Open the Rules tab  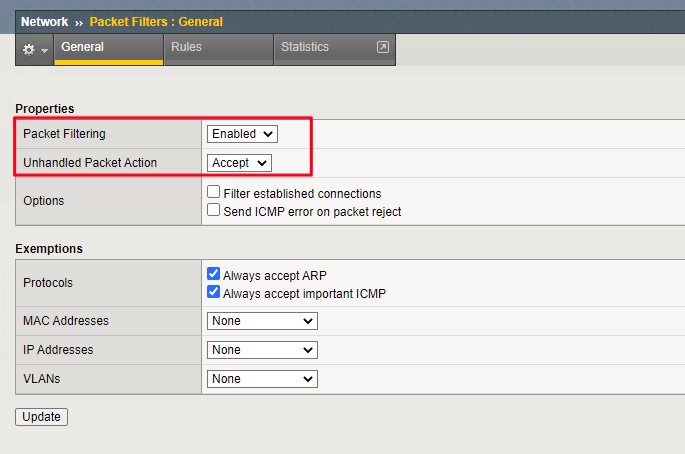click(x=186, y=47)
